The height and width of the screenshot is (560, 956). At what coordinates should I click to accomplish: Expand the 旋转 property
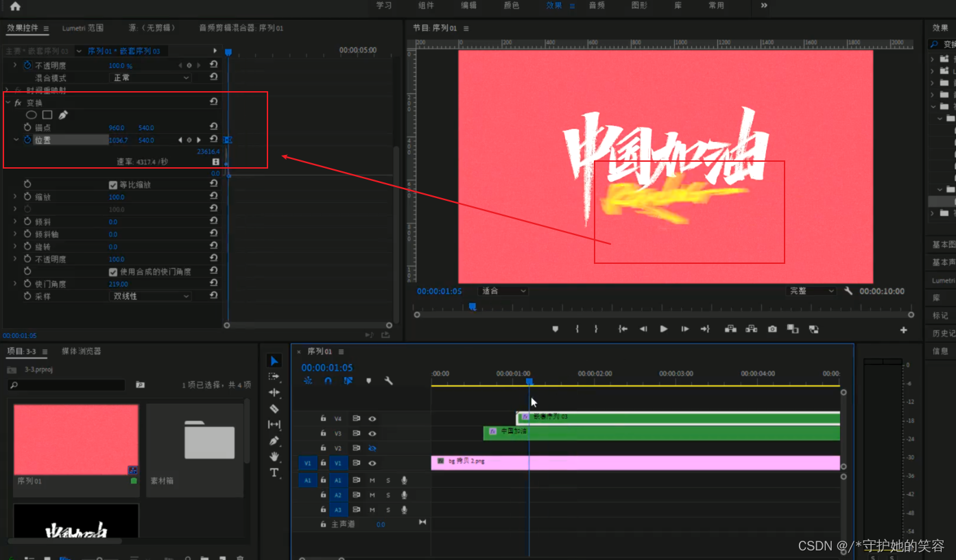pyautogui.click(x=16, y=246)
